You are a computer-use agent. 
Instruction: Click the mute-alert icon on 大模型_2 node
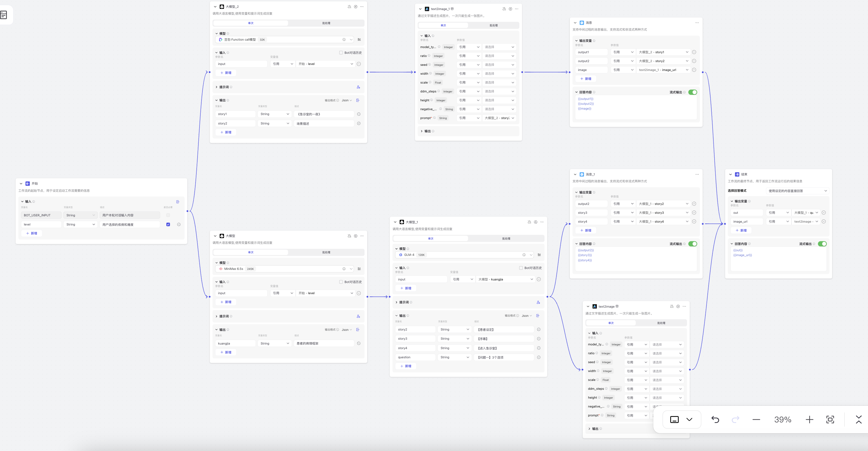[x=349, y=7]
